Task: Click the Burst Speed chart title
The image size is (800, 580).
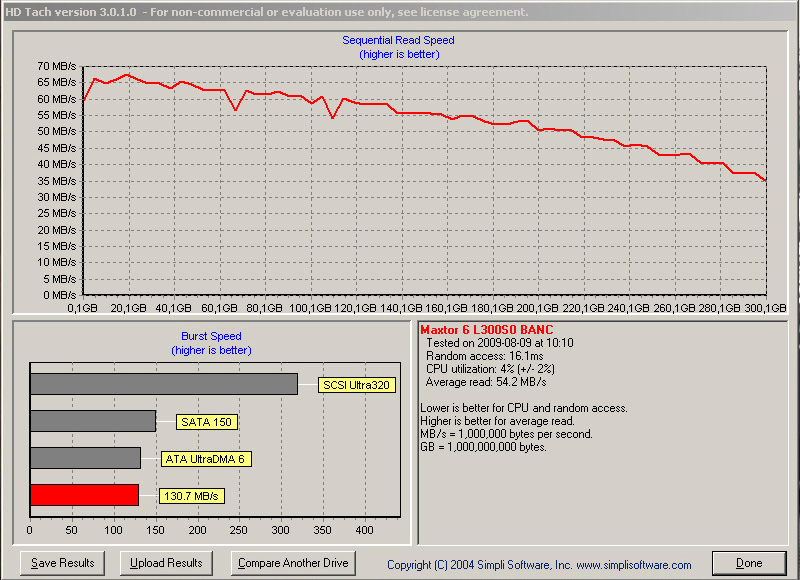Action: [211, 336]
